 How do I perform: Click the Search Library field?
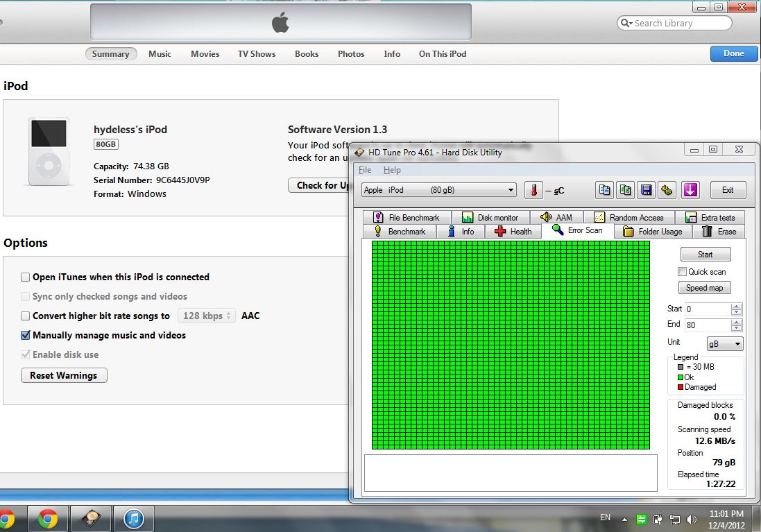(x=674, y=23)
